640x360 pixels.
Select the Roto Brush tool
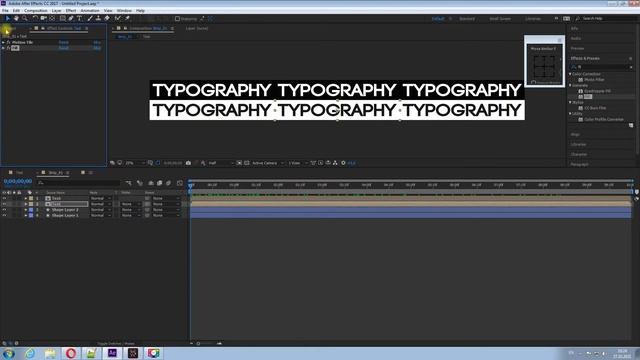pos(118,18)
